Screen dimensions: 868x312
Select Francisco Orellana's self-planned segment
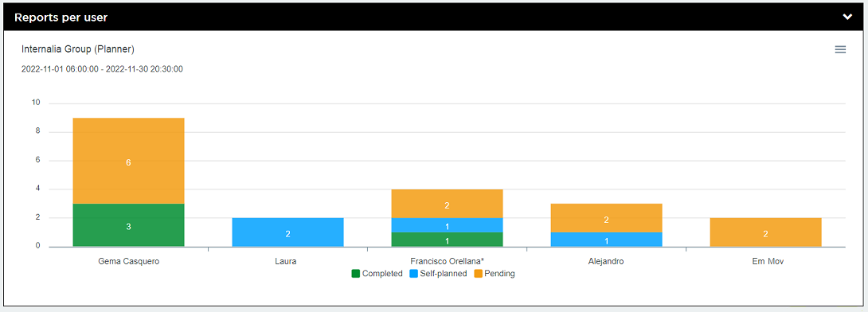[x=448, y=225]
